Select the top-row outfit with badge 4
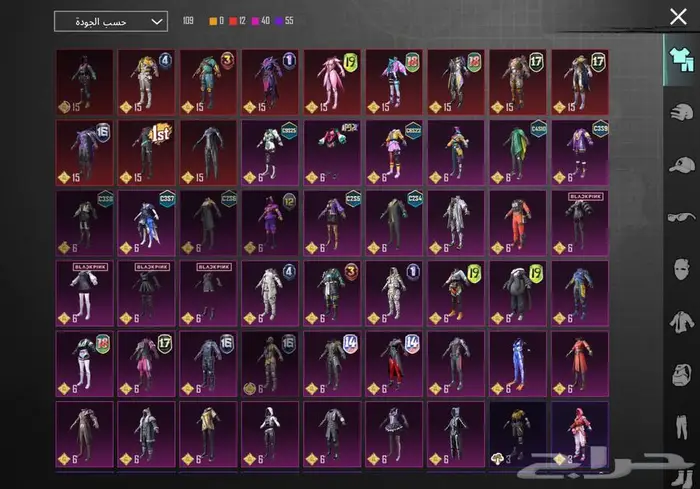 146,82
